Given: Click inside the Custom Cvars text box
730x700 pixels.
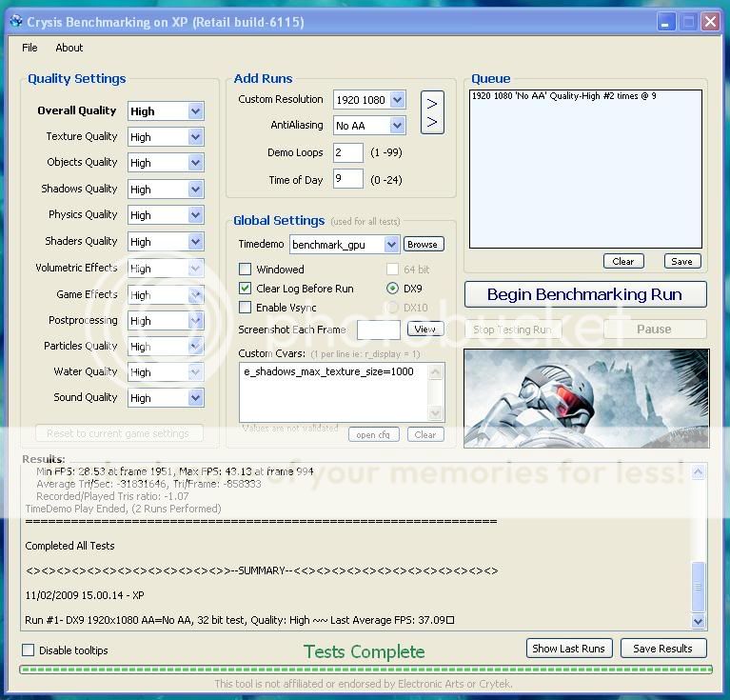Looking at the screenshot, I should click(334, 392).
